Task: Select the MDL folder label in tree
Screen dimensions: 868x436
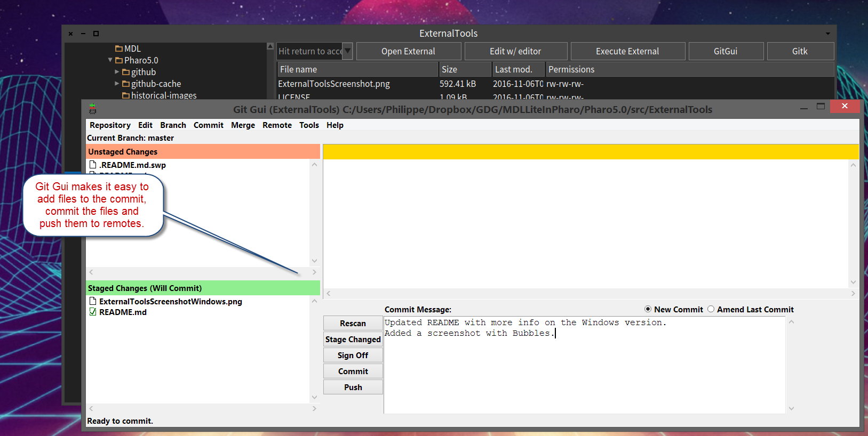Action: click(132, 49)
